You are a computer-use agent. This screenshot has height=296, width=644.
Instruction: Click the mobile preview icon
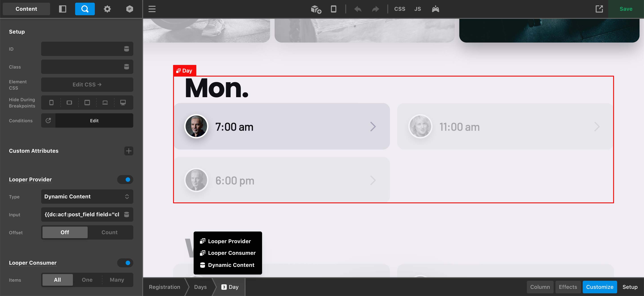(333, 9)
